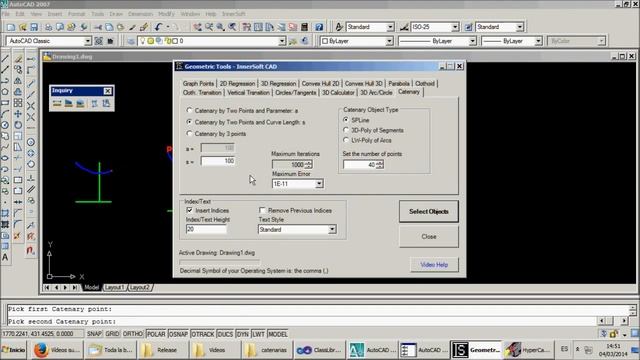This screenshot has width=640, height=360.
Task: Open the Maximum Error dropdown
Action: (319, 184)
